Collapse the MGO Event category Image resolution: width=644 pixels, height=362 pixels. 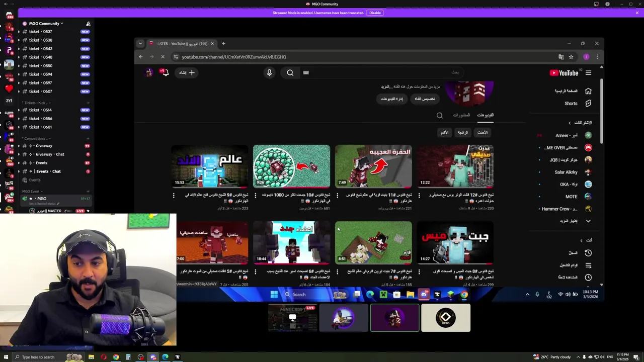coord(31,191)
